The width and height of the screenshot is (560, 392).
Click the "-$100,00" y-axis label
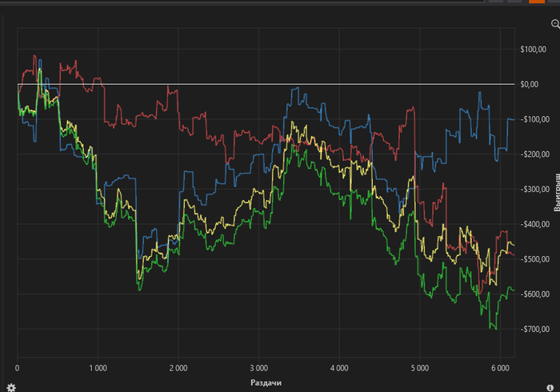pyautogui.click(x=535, y=119)
